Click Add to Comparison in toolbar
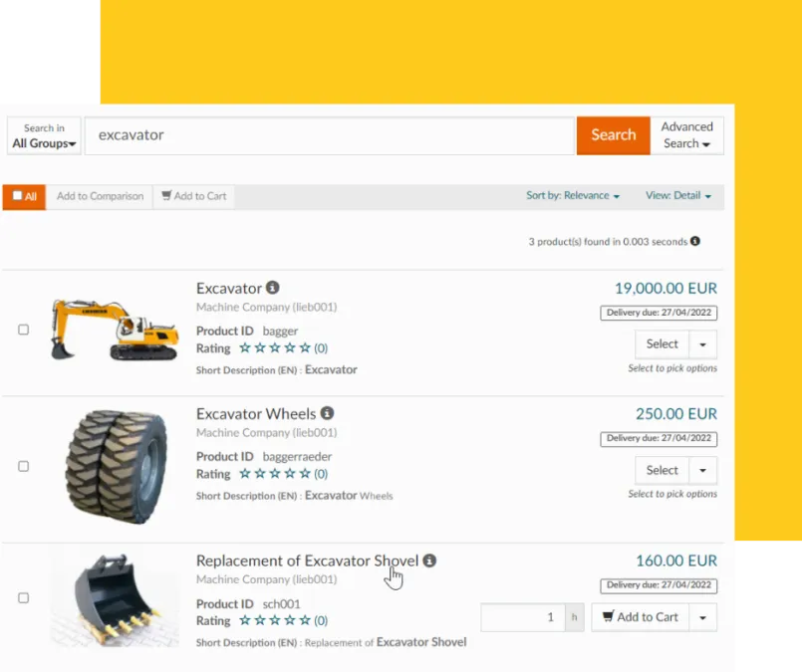The width and height of the screenshot is (802, 672). 100,196
